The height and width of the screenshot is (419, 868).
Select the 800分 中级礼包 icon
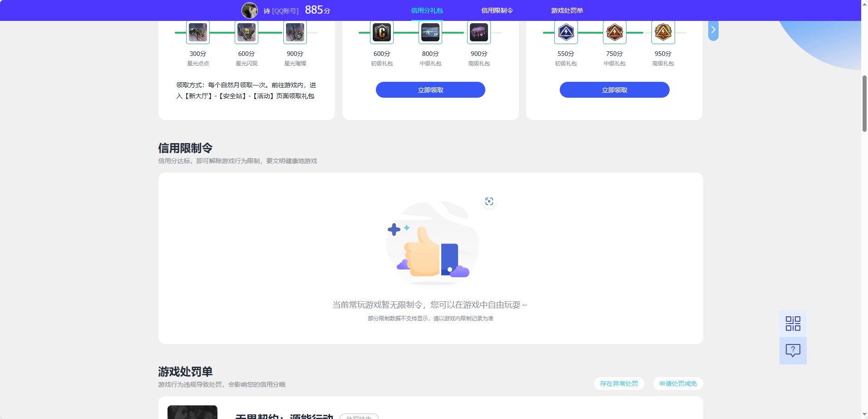430,32
